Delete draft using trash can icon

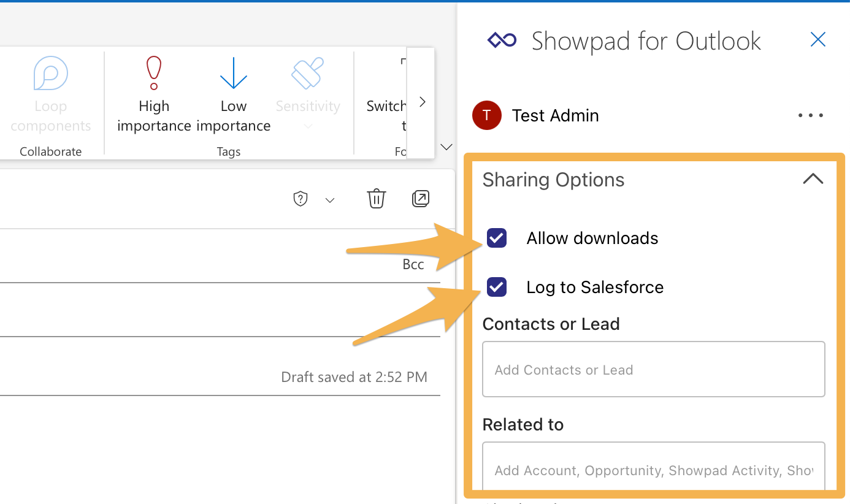coord(376,199)
